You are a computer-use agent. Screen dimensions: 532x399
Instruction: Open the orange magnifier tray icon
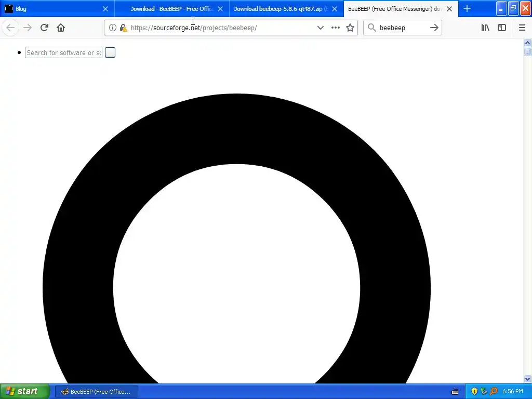[494, 392]
